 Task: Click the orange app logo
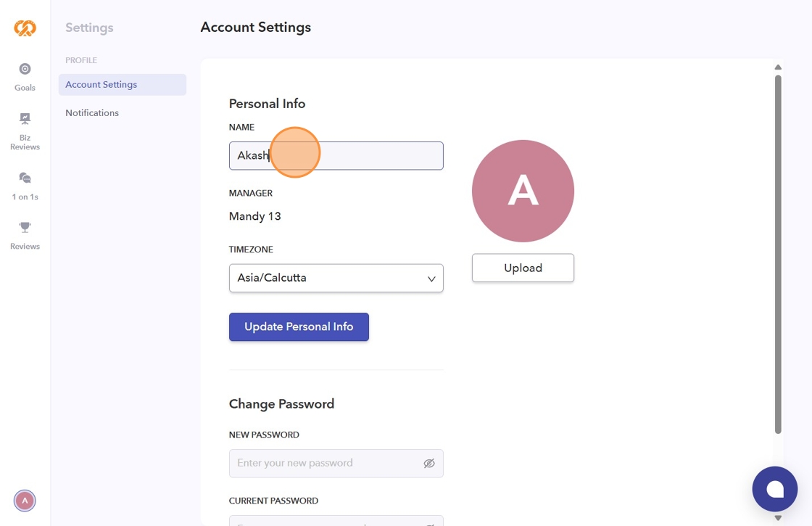coord(25,28)
